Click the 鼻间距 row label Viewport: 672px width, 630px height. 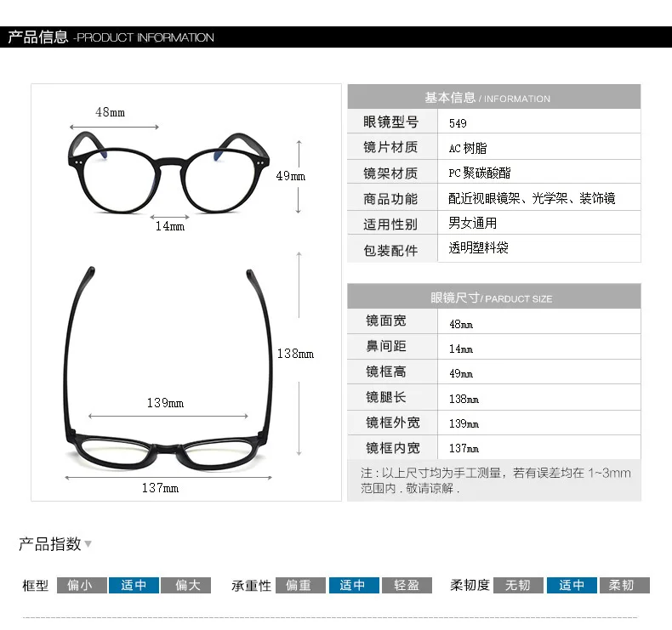(x=385, y=346)
